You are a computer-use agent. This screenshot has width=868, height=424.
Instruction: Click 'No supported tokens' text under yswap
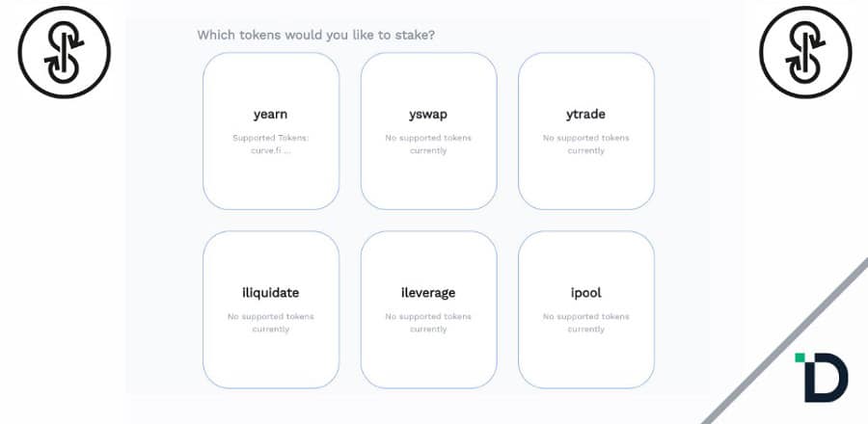[428, 138]
